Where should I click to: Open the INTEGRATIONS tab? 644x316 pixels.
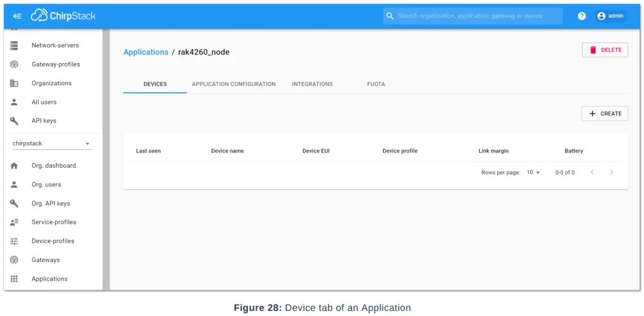(312, 84)
